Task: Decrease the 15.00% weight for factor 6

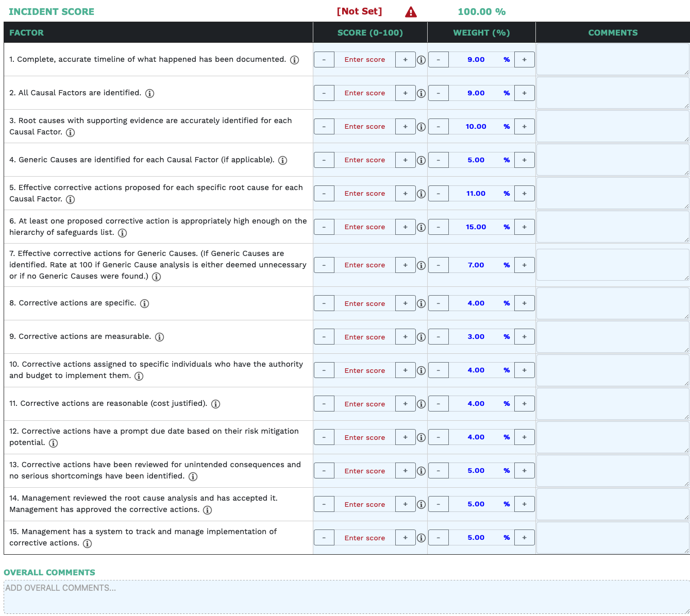Action: click(x=439, y=227)
